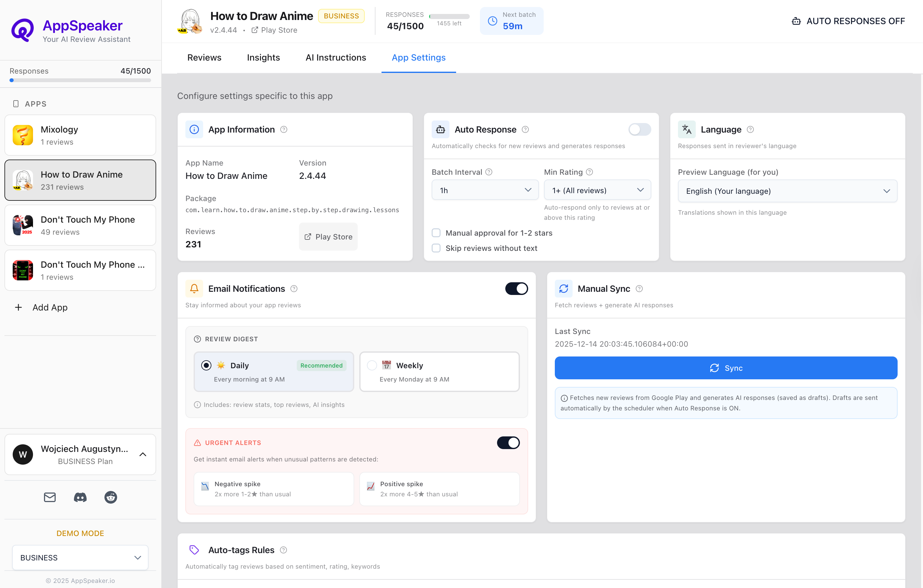Open the Min Rating dropdown

[x=597, y=190]
